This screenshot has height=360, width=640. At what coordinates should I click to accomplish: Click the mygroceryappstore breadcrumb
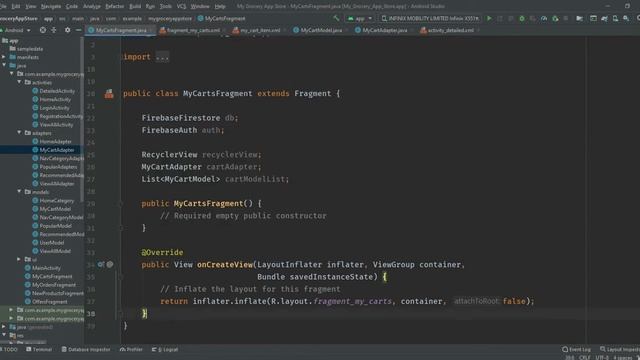click(170, 18)
